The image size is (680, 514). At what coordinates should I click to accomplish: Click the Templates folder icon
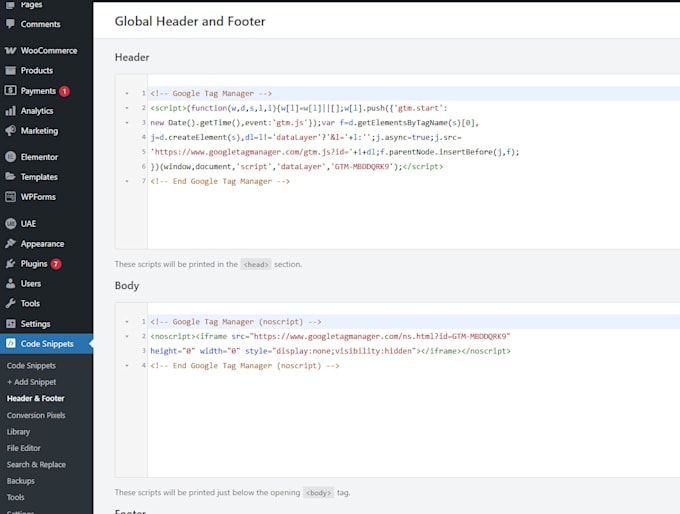coord(10,177)
